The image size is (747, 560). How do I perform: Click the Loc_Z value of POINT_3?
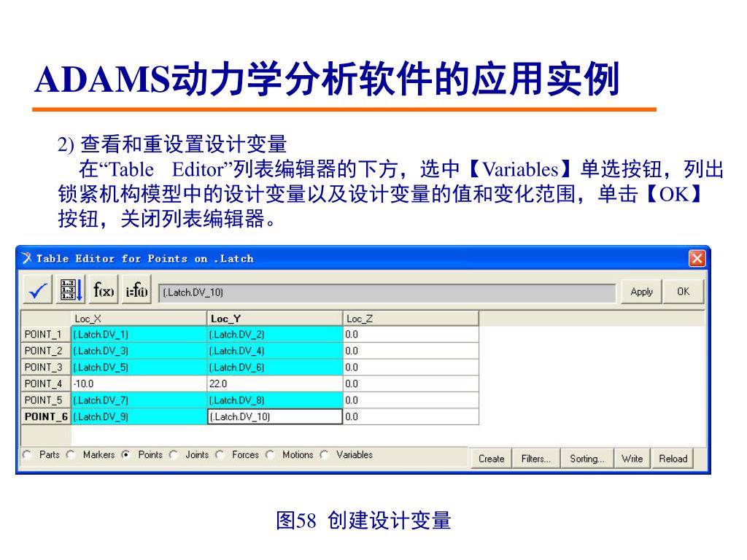411,367
